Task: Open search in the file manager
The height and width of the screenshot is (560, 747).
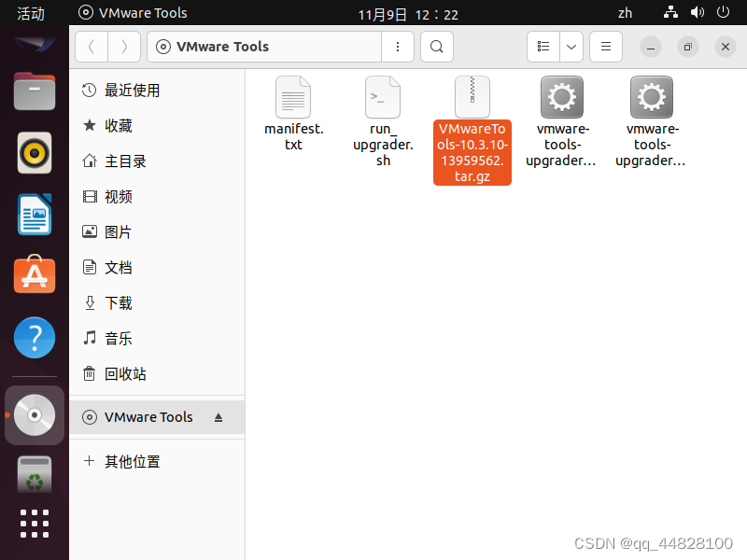Action: [x=436, y=47]
